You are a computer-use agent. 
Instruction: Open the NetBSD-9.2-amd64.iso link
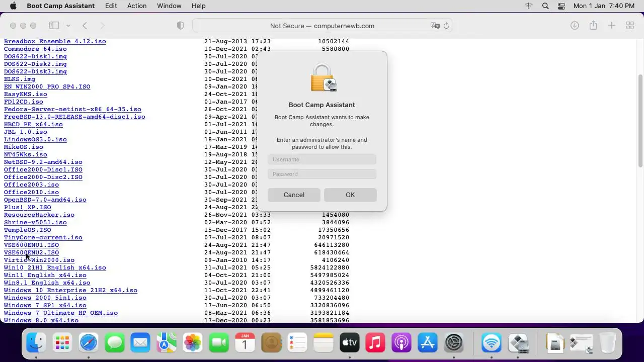tap(43, 162)
